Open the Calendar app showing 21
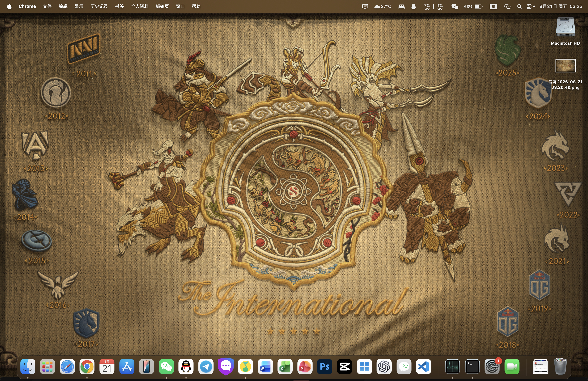 tap(107, 366)
